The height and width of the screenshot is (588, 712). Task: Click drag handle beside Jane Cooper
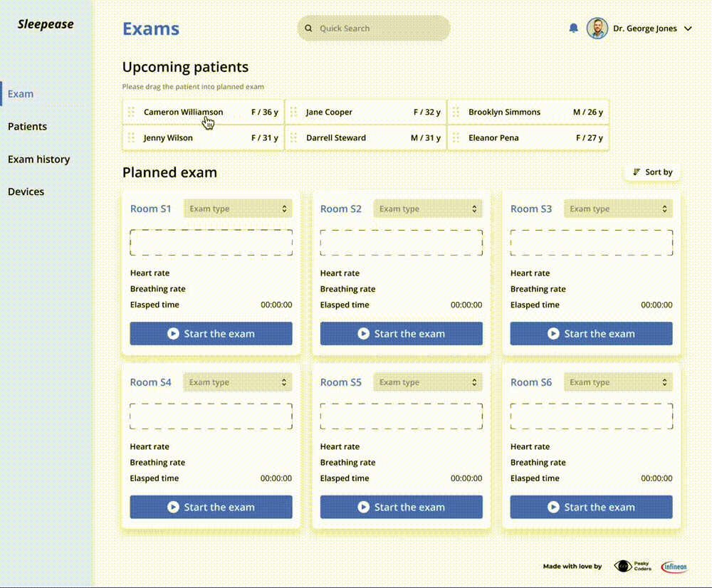click(294, 112)
